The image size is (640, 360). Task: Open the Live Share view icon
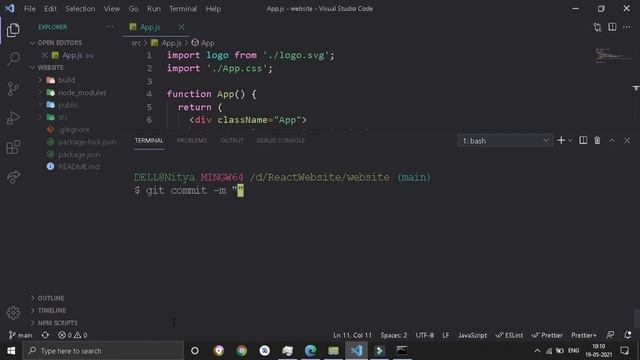click(13, 176)
